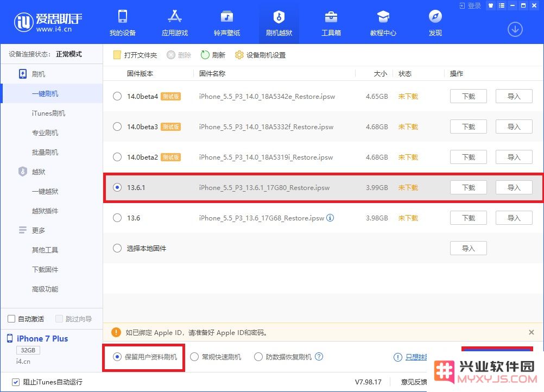Open 设备刷机设置 gear settings
The image size is (544, 392).
(x=260, y=55)
